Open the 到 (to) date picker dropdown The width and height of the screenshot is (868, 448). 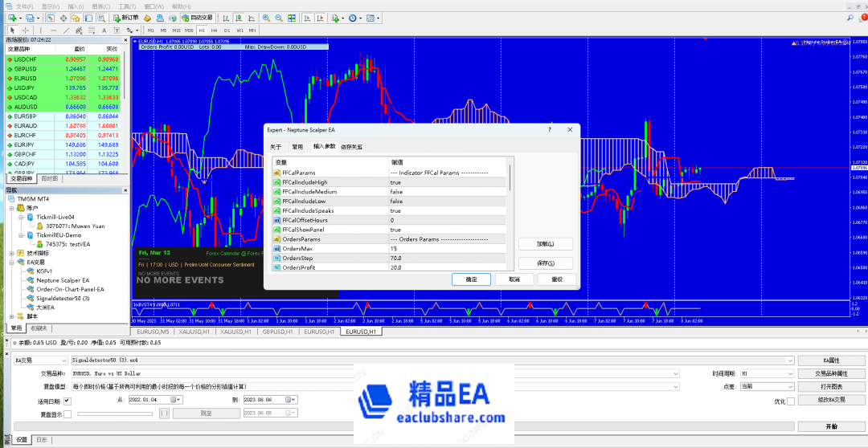(291, 400)
